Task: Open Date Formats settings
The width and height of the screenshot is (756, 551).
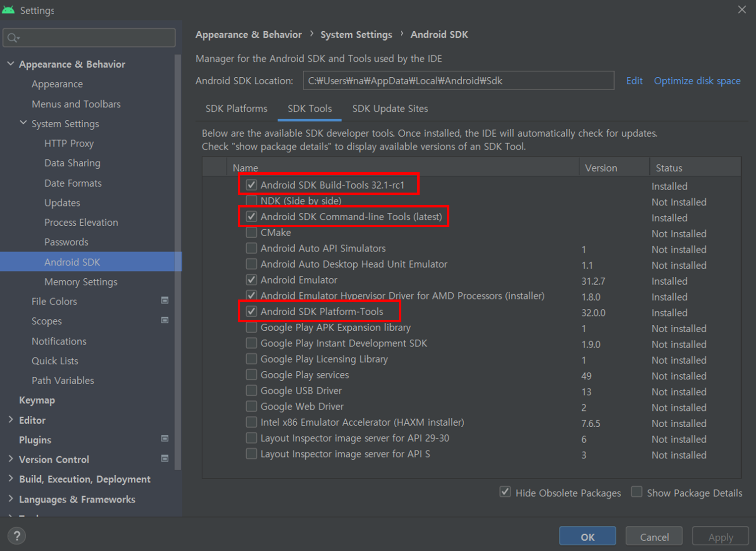Action: coord(73,183)
